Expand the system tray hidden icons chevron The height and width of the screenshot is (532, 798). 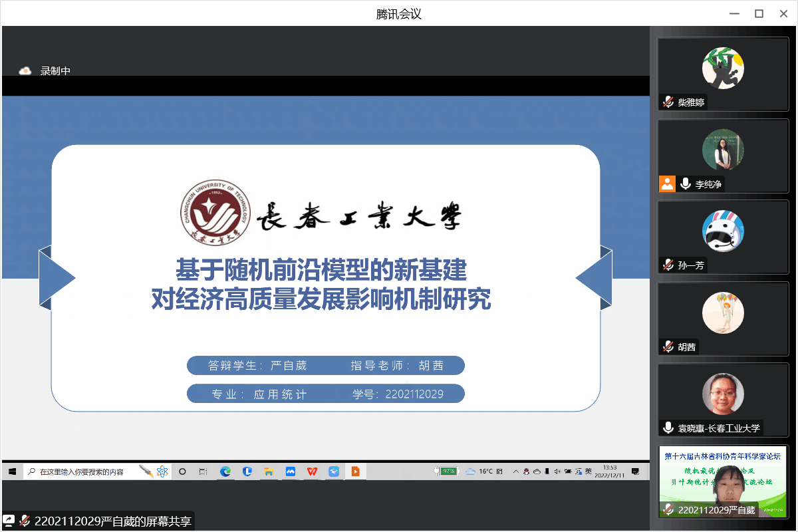[514, 471]
